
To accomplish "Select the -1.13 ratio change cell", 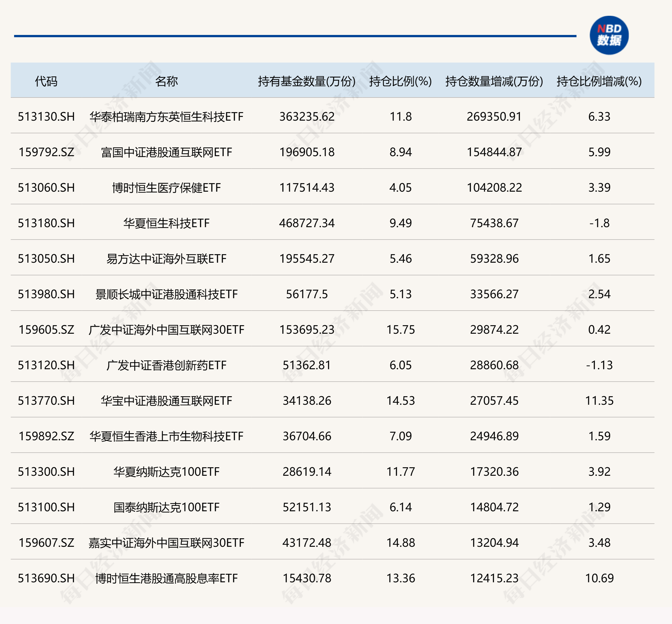I will pos(599,365).
